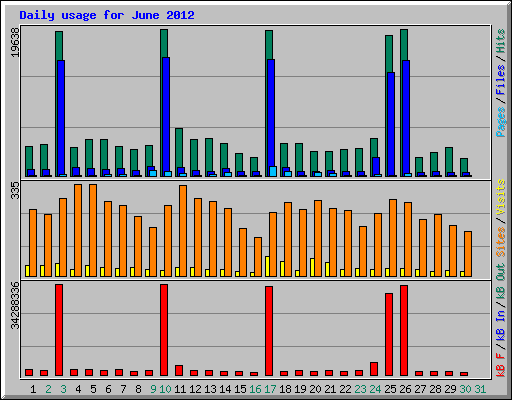Click the bottom axis value 34288336
Viewport: 512px width, 400px height.
click(15, 305)
